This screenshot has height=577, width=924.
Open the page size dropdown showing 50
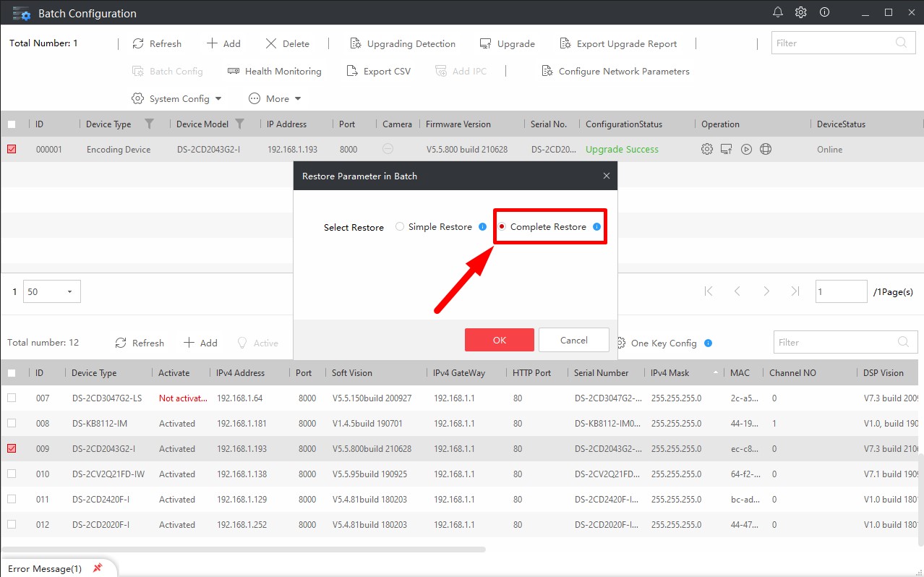[52, 291]
